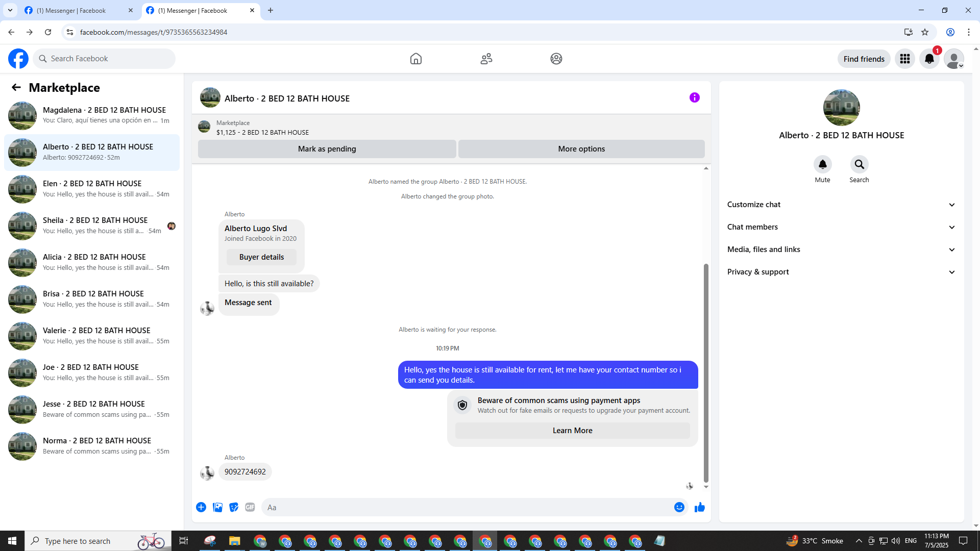Go to Facebook Home tab
980x551 pixels.
point(415,59)
